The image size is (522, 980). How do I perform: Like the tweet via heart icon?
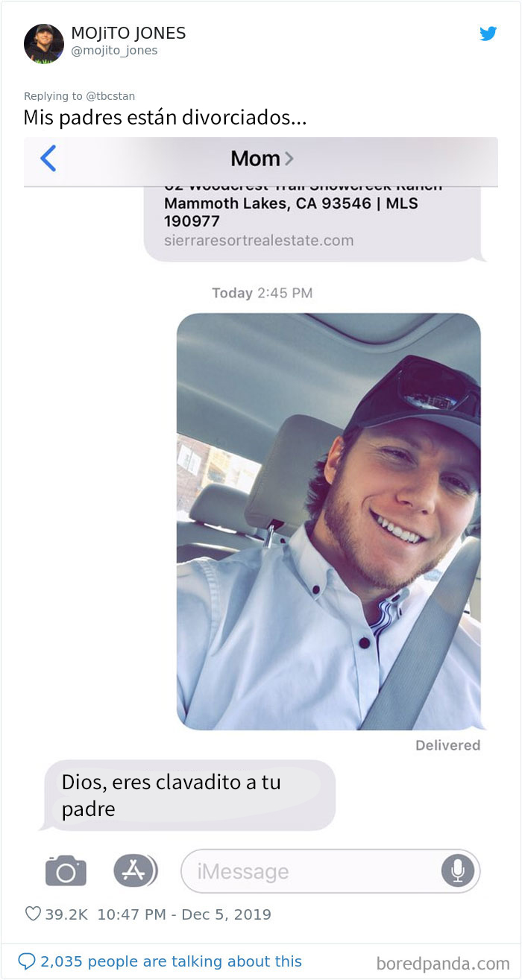pyautogui.click(x=33, y=914)
